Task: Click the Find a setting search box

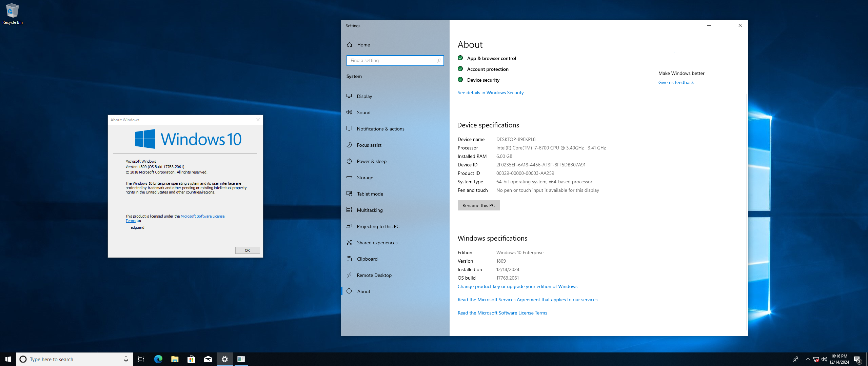Action: 395,61
